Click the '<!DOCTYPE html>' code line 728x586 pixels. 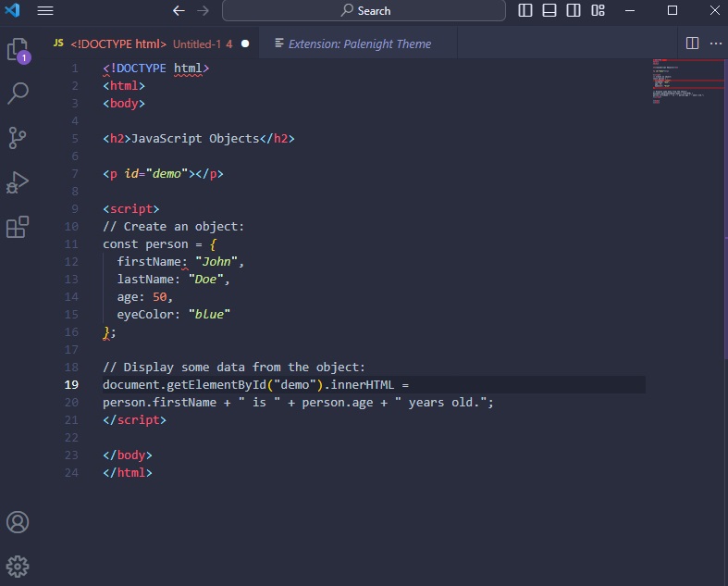[x=156, y=69]
